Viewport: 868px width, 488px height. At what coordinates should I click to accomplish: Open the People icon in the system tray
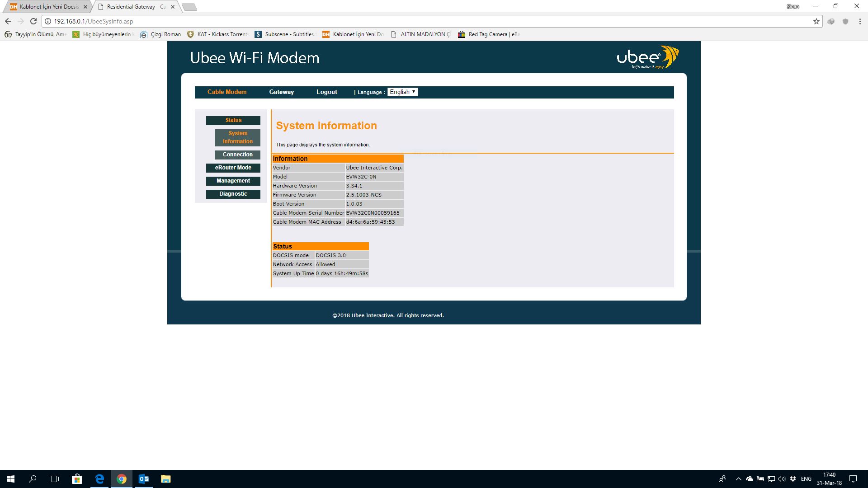coord(722,479)
